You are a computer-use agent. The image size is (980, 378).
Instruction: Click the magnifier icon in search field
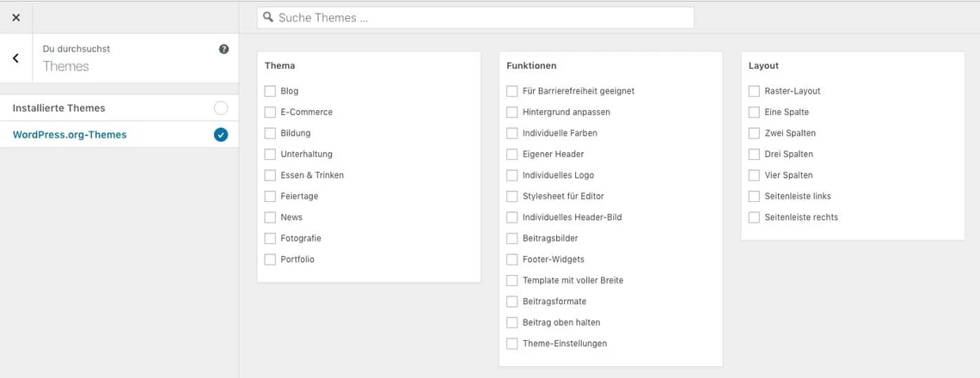[x=268, y=17]
